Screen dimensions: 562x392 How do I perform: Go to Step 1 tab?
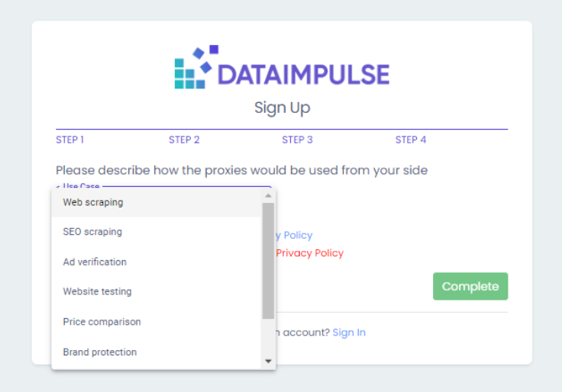(x=70, y=140)
